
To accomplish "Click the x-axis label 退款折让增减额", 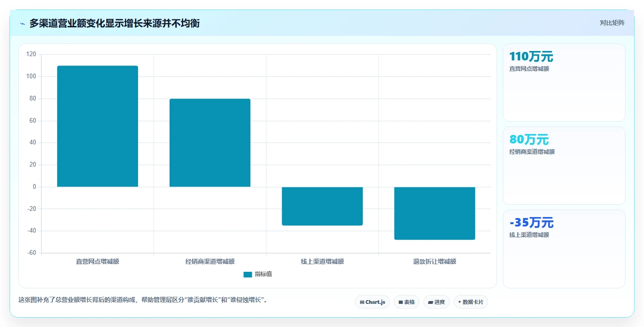I will tap(435, 261).
